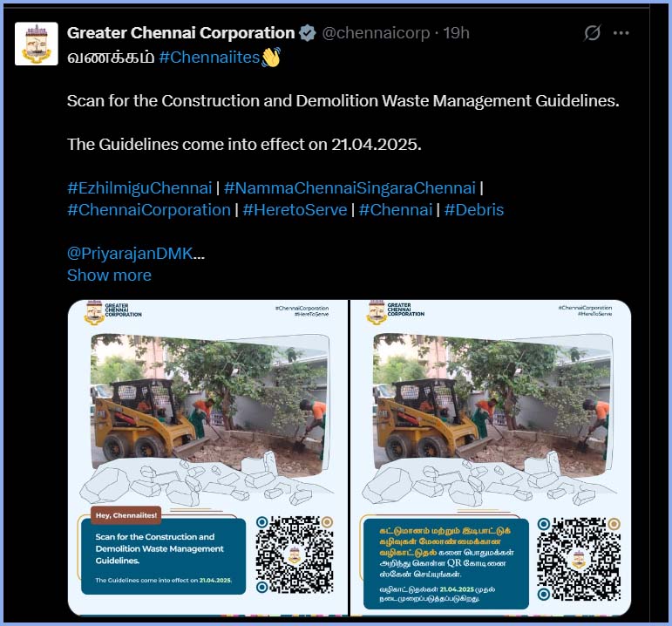
Task: Click QR code in the Tamil poster
Action: tap(579, 559)
